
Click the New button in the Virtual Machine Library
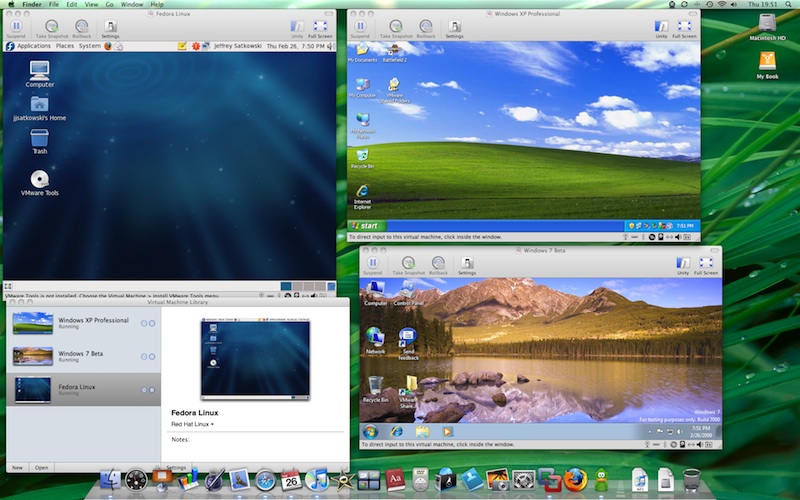point(17,467)
